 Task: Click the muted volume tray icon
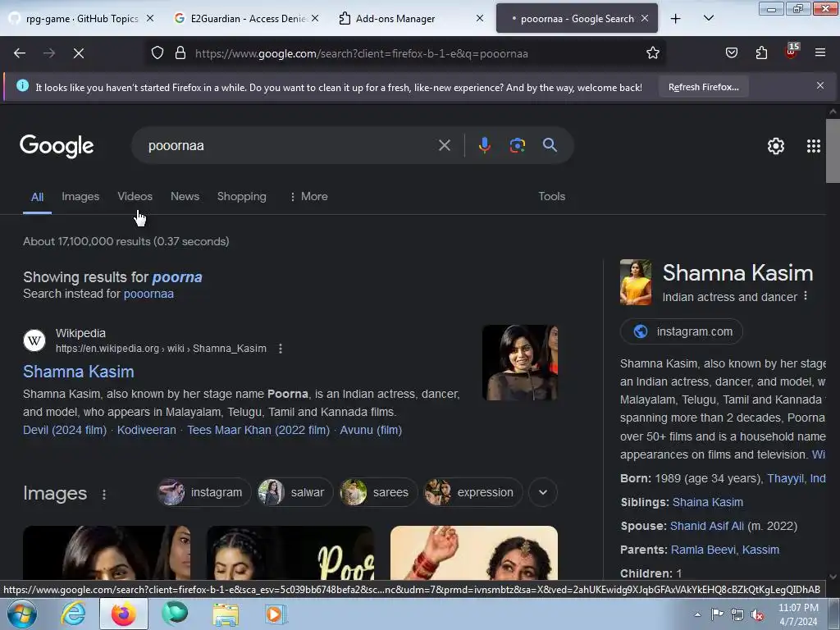coord(757,615)
